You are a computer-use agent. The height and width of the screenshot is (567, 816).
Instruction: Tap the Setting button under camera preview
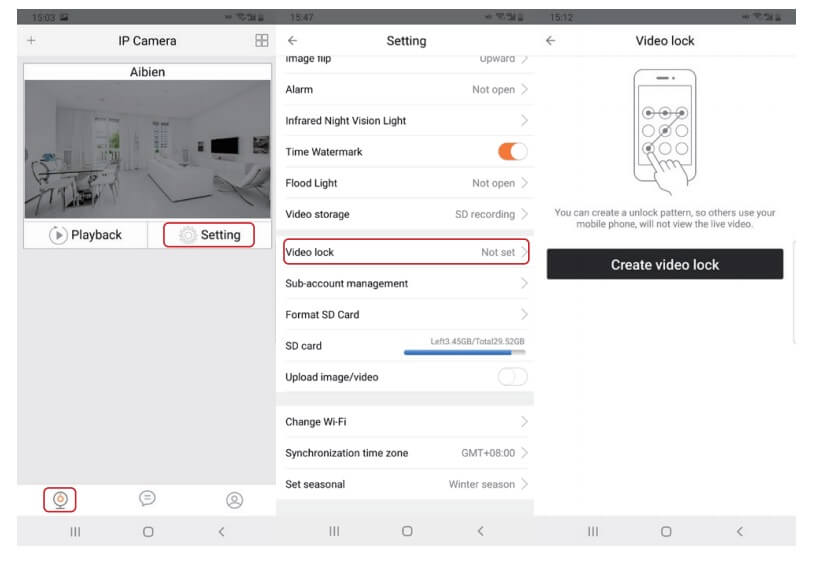click(208, 235)
